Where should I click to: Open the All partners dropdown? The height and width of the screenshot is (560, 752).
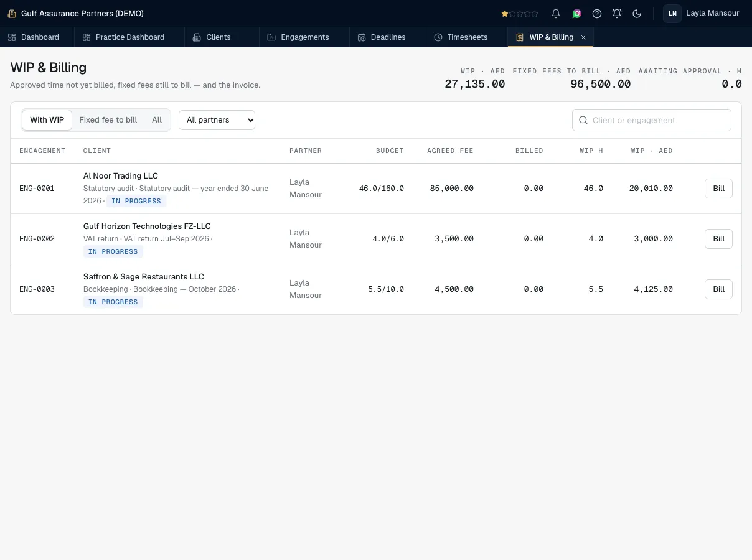(x=217, y=120)
